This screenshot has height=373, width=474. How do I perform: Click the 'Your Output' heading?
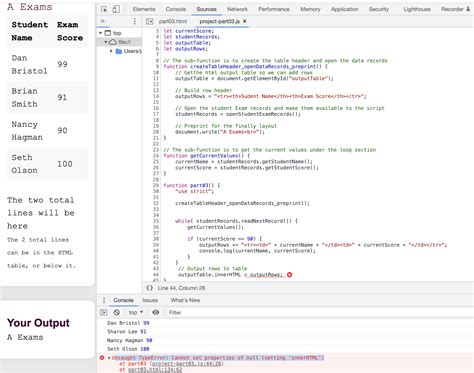click(x=38, y=323)
